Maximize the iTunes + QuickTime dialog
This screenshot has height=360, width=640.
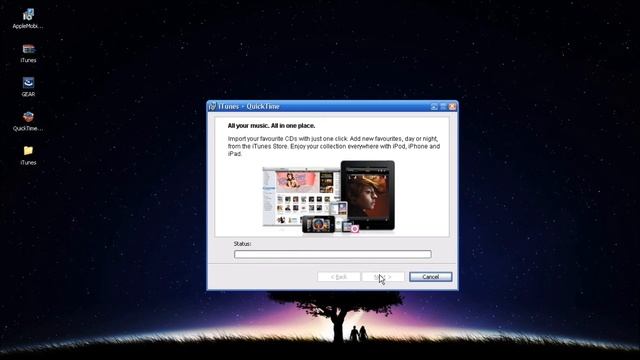pos(443,107)
